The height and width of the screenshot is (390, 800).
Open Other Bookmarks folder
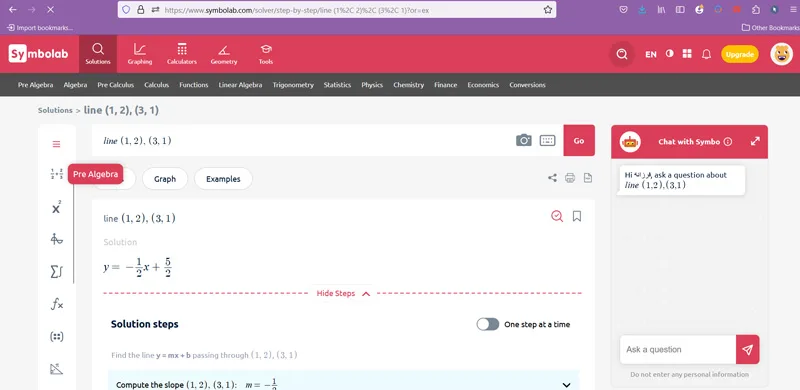click(x=770, y=28)
